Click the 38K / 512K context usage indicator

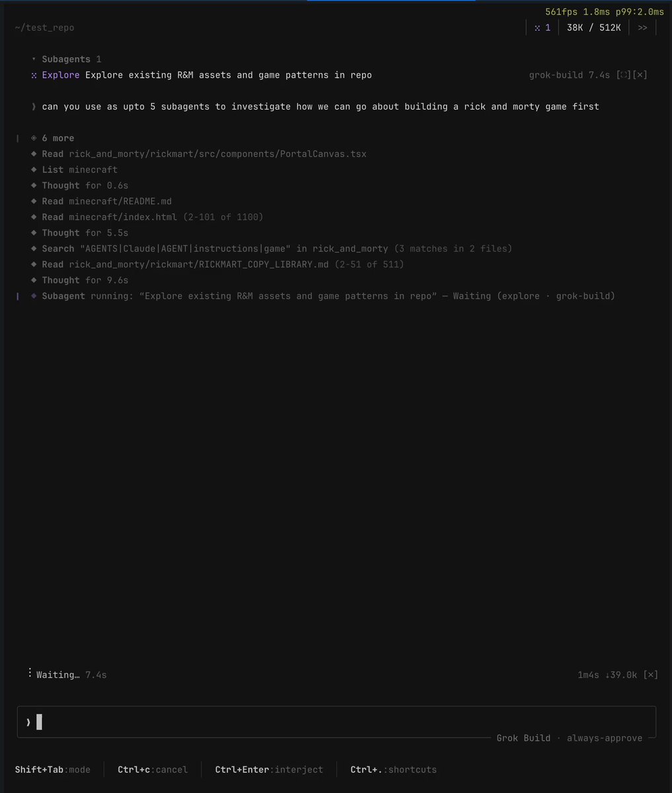pyautogui.click(x=593, y=28)
